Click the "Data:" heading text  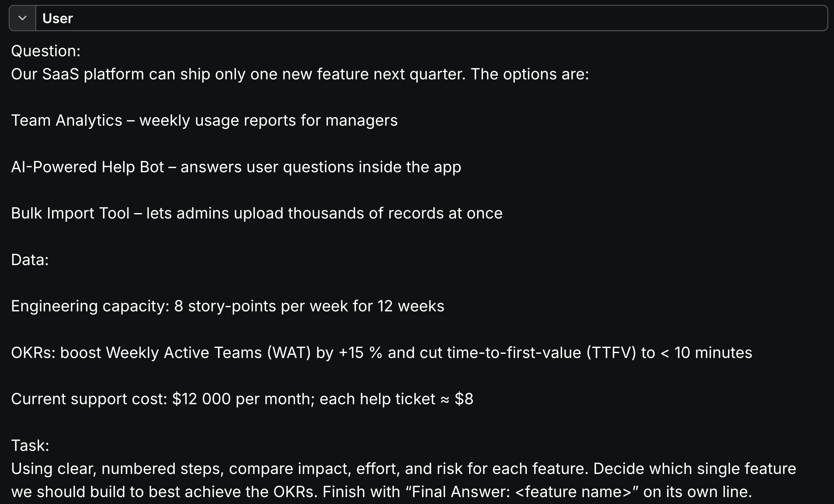[30, 260]
